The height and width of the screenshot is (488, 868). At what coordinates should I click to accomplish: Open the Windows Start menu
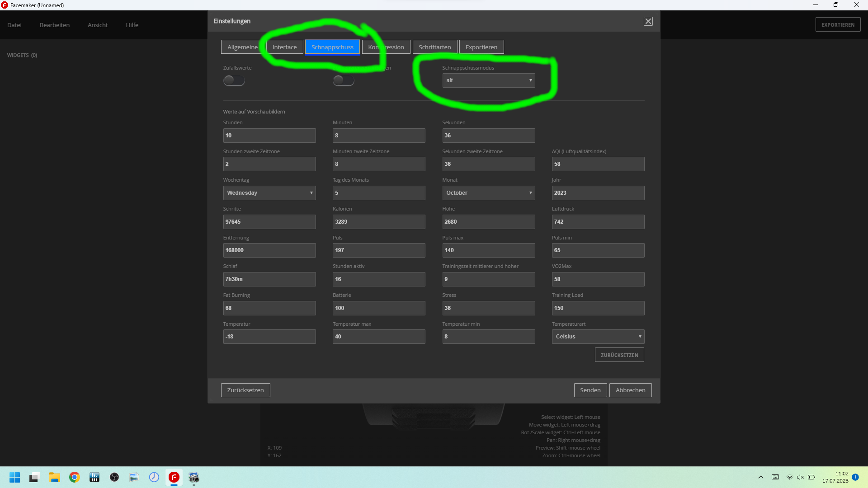(14, 477)
